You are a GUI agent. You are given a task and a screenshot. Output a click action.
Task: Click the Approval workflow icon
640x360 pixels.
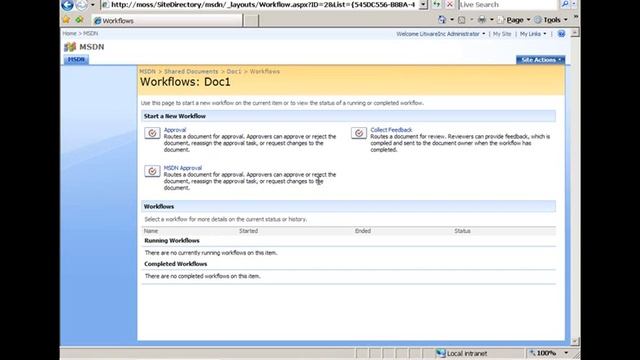[x=152, y=133]
